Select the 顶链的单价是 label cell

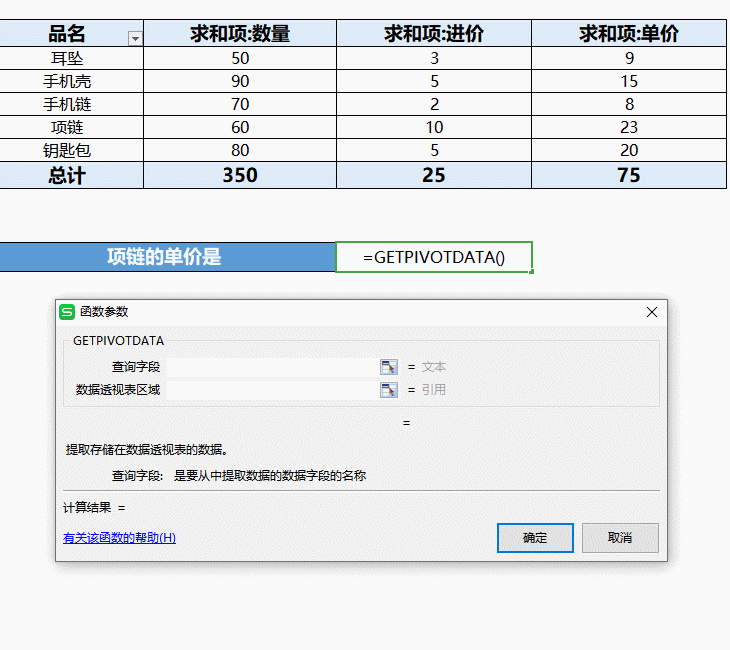[x=167, y=257]
